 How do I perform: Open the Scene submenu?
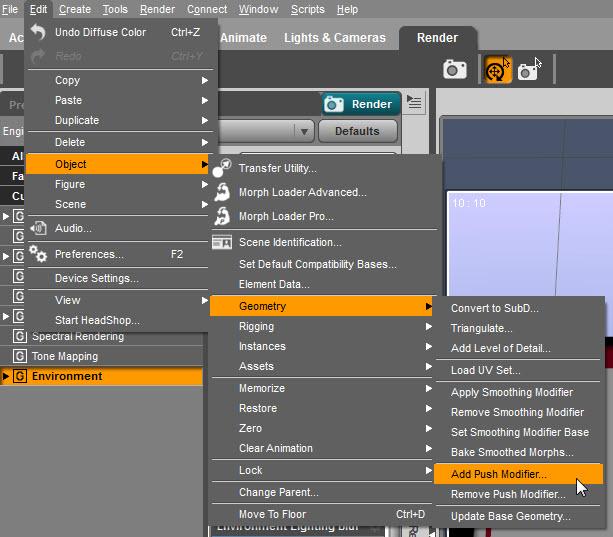click(x=117, y=204)
